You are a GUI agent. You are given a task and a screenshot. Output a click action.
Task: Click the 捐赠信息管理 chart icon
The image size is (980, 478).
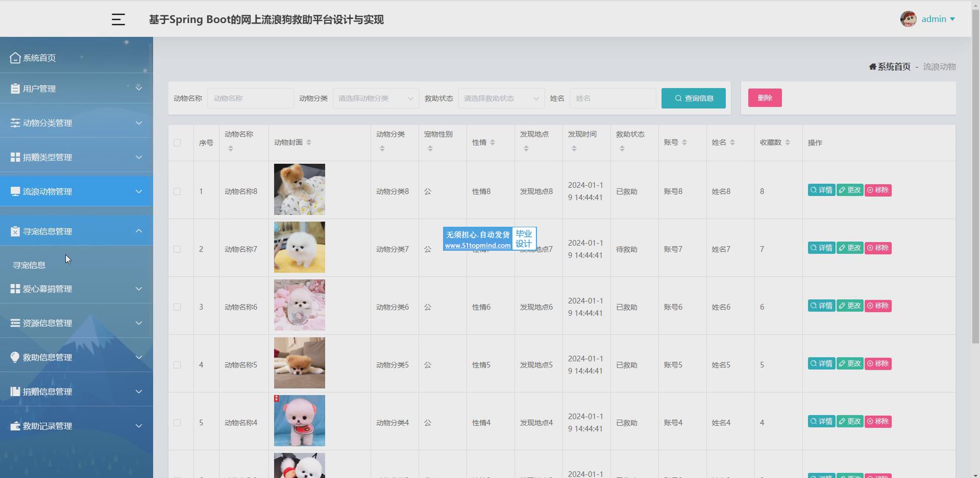tap(15, 391)
